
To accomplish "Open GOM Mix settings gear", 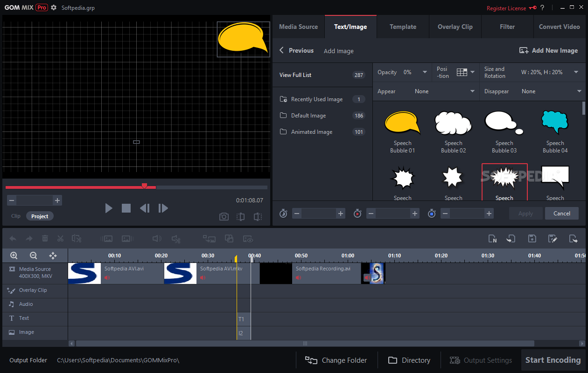I will tap(54, 8).
